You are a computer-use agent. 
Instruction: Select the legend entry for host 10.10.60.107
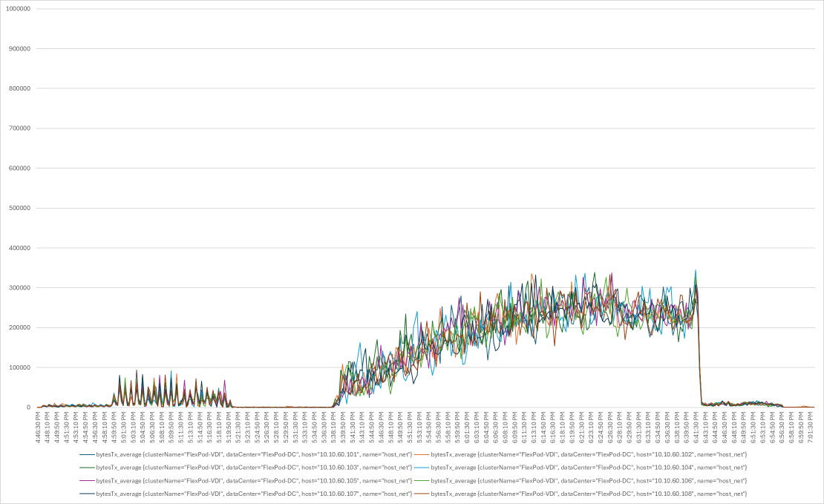[246, 494]
